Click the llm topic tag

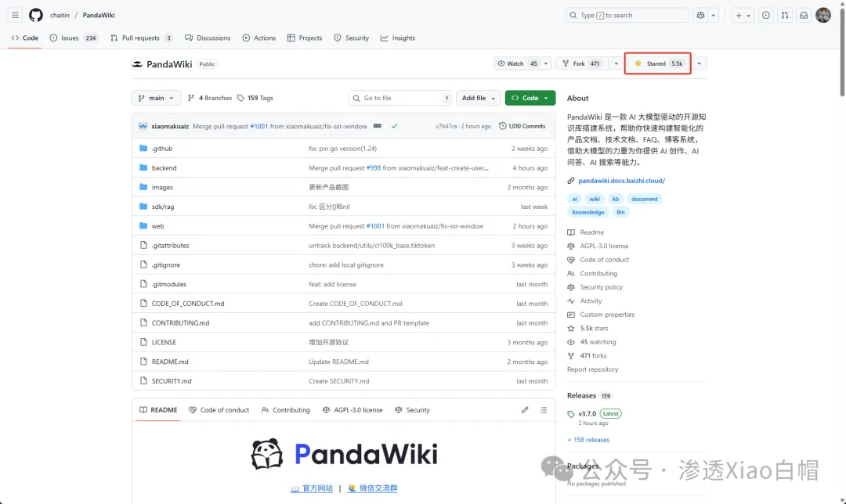620,212
